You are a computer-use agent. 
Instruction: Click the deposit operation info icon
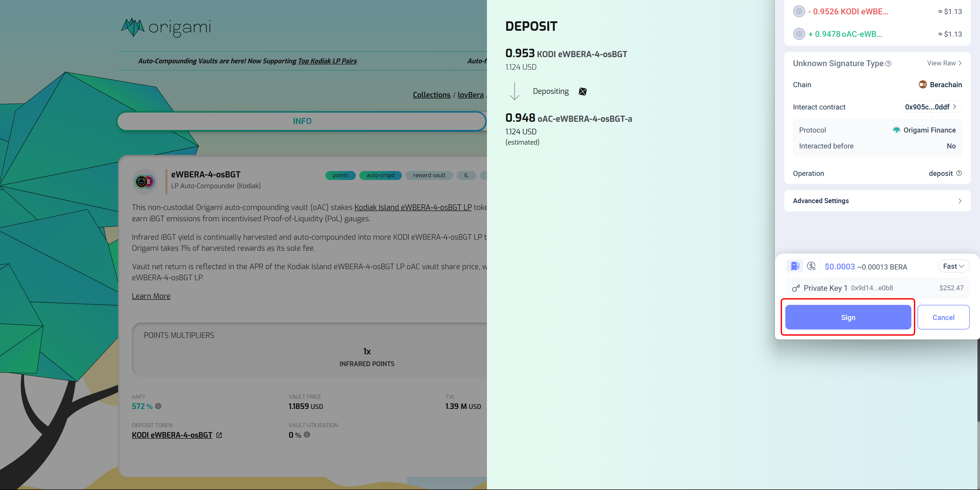tap(959, 173)
